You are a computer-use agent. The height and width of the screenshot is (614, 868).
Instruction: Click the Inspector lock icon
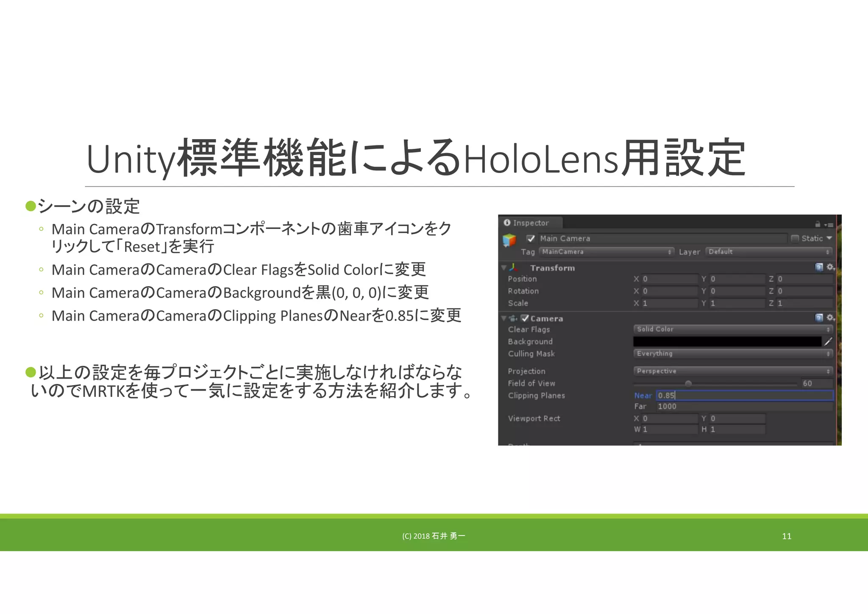(x=818, y=224)
